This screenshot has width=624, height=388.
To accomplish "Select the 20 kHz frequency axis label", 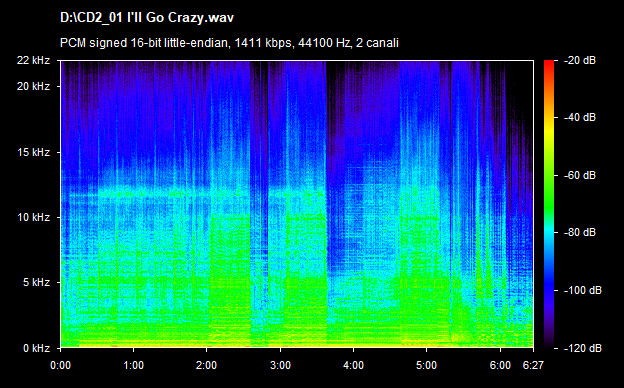I will [x=33, y=86].
